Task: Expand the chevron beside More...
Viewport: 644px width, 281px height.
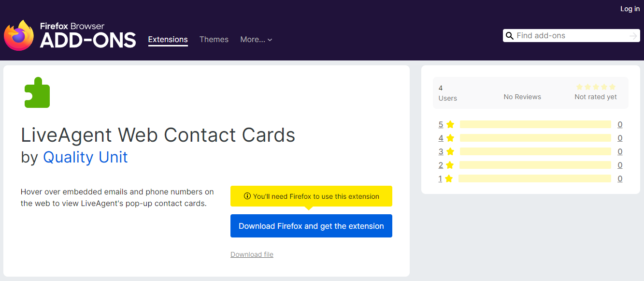Action: point(269,40)
